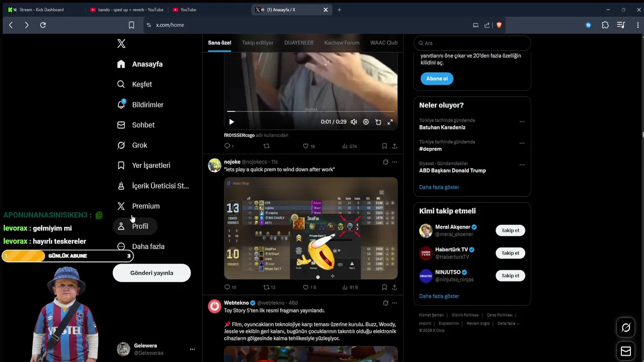
Task: Go to Anasayfa in sidebar
Action: (140, 64)
